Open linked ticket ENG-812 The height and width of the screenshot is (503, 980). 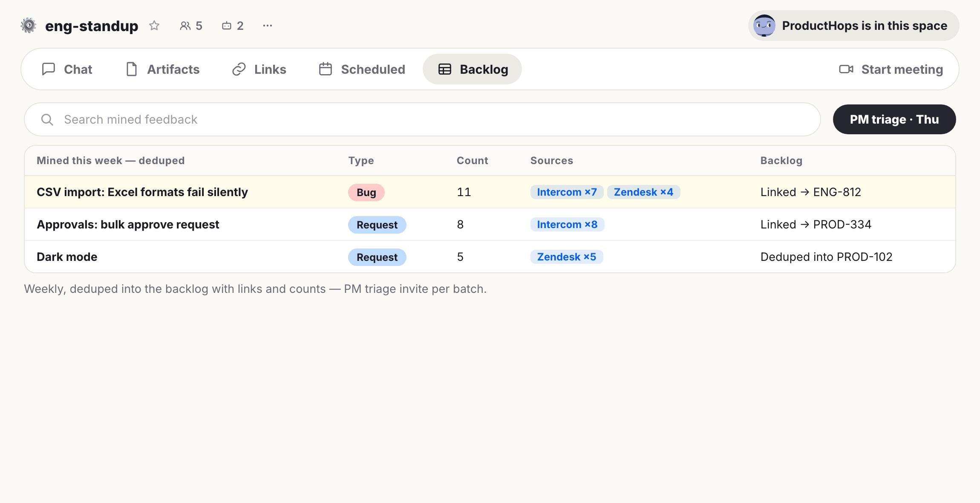pyautogui.click(x=811, y=192)
